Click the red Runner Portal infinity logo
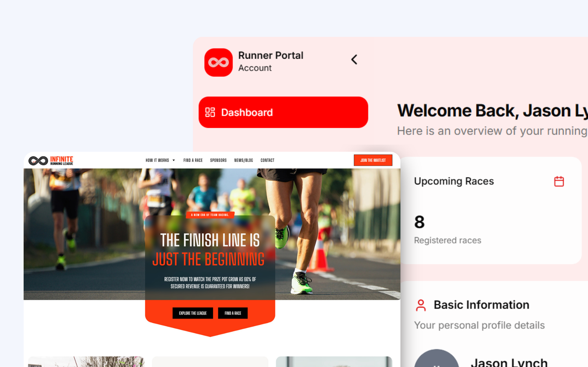 (218, 62)
